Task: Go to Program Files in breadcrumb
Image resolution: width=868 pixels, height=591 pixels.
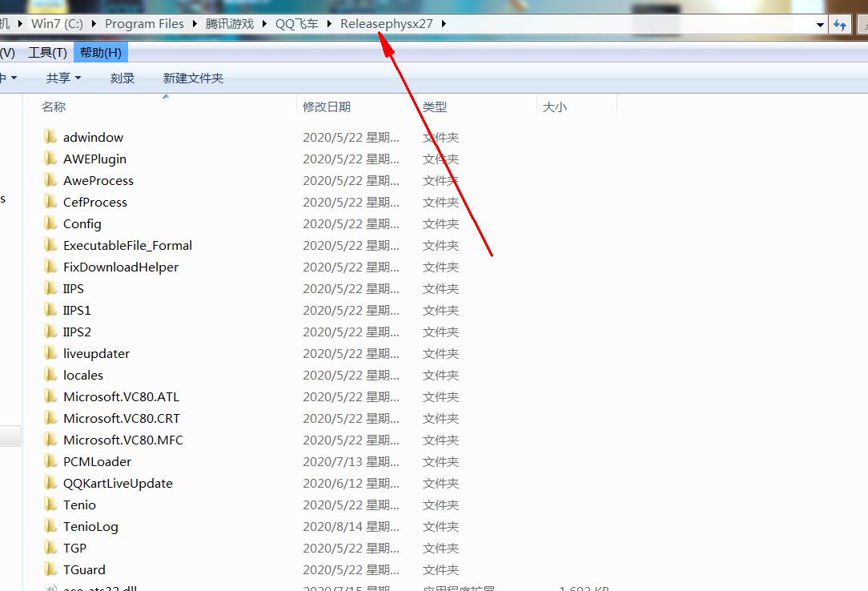Action: (144, 24)
